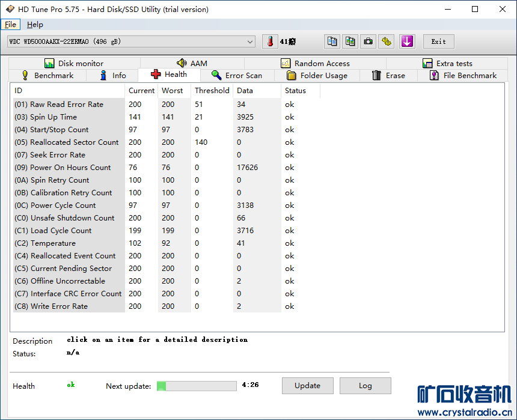Click the Current column header
The width and height of the screenshot is (517, 420).
tap(141, 91)
